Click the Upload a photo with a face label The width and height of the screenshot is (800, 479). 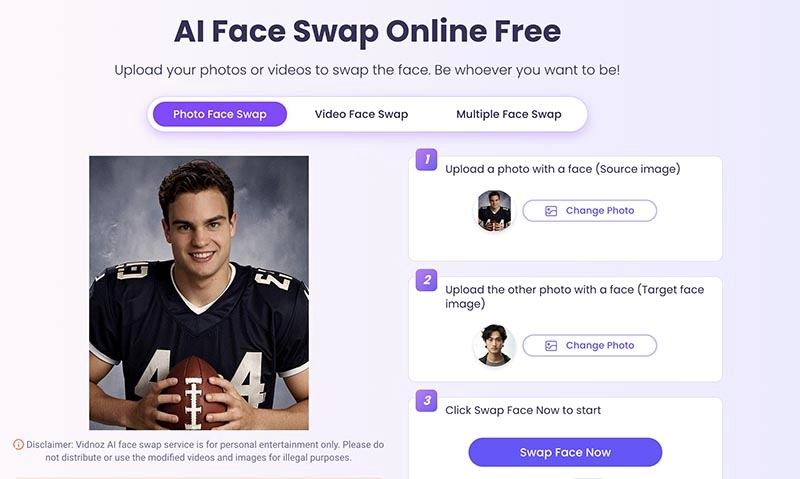(x=563, y=169)
